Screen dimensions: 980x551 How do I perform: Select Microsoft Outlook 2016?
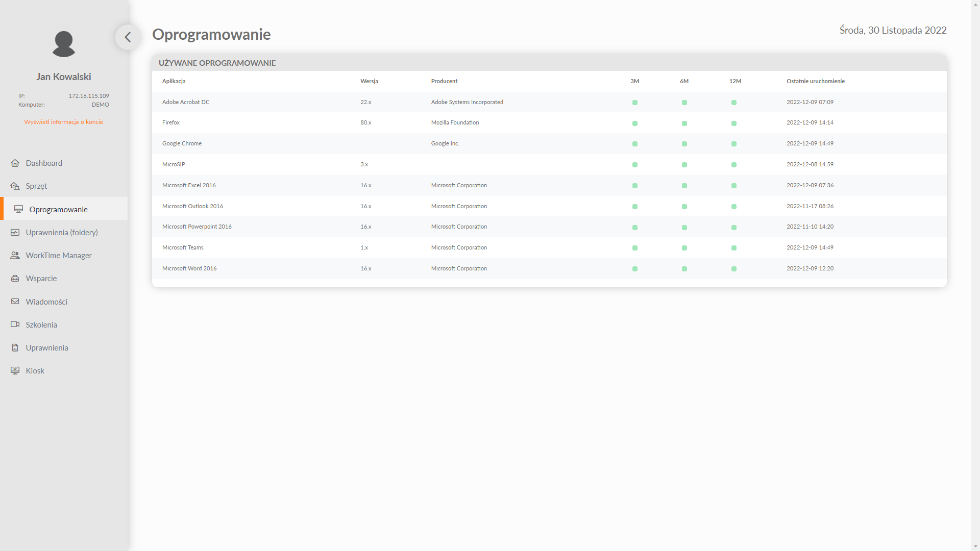tap(549, 206)
